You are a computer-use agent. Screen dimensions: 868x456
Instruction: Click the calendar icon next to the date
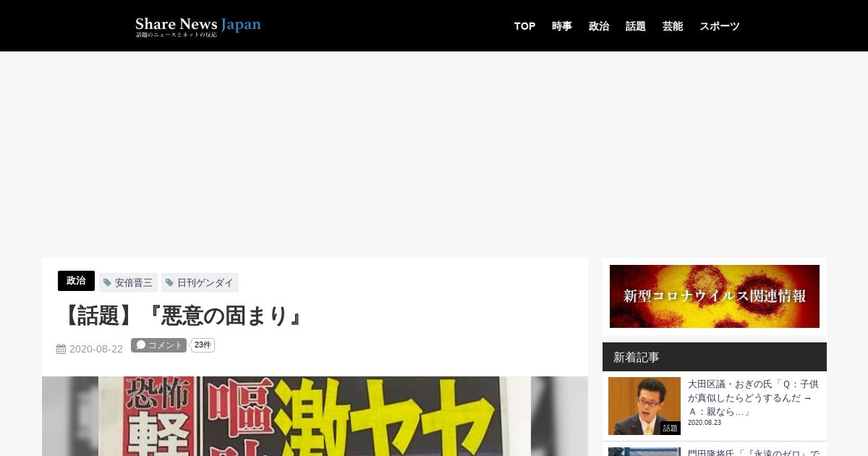click(x=61, y=349)
